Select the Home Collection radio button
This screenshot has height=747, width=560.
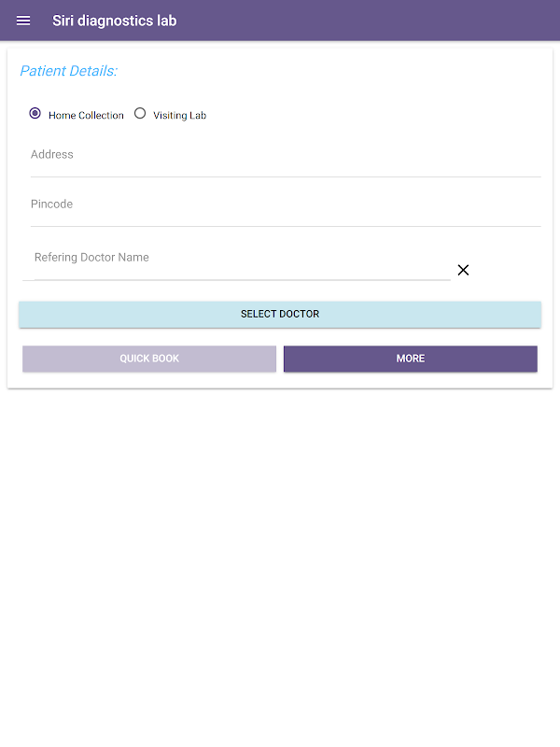[x=35, y=114]
